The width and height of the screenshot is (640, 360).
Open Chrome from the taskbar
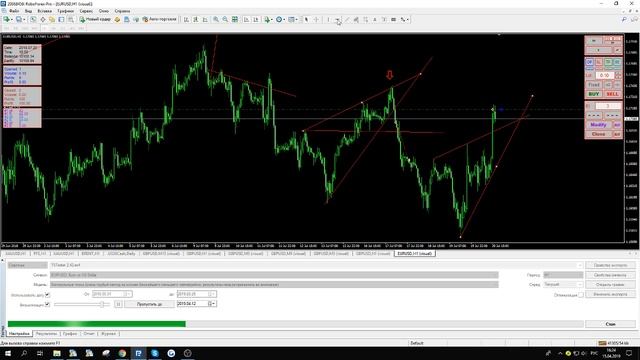(x=122, y=353)
